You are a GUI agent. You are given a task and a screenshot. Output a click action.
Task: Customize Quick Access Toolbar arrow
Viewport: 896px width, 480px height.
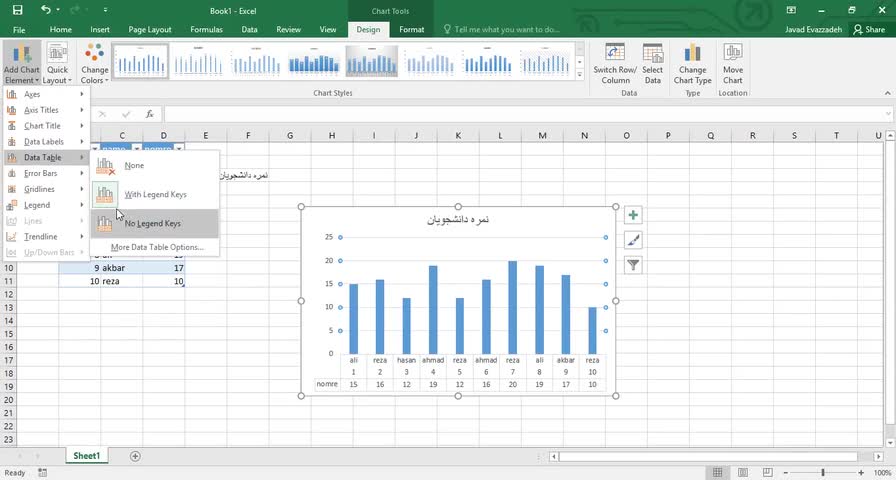point(106,10)
